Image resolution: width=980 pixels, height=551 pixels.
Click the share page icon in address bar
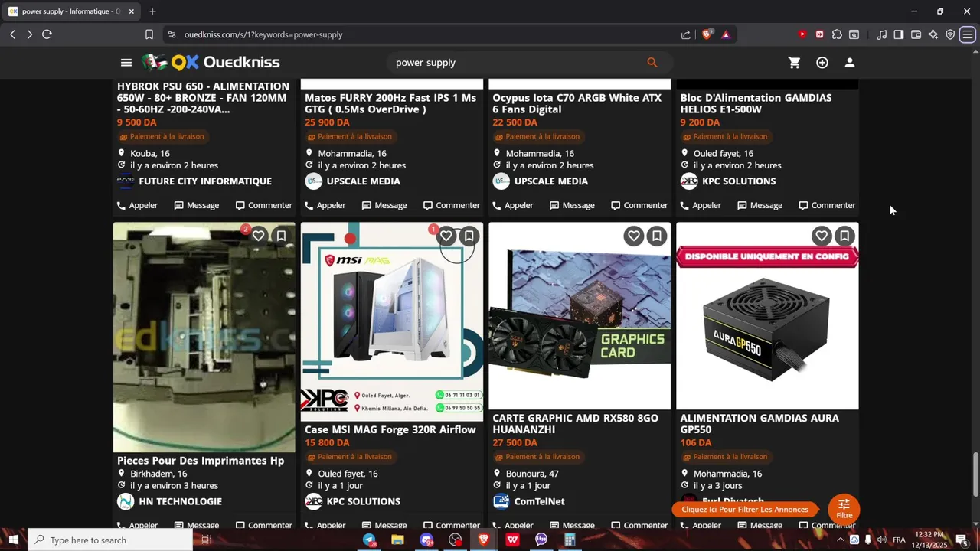(x=685, y=34)
